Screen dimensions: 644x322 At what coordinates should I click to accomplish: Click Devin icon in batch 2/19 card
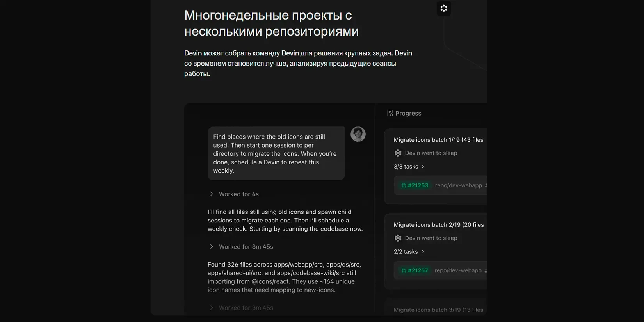coord(398,238)
